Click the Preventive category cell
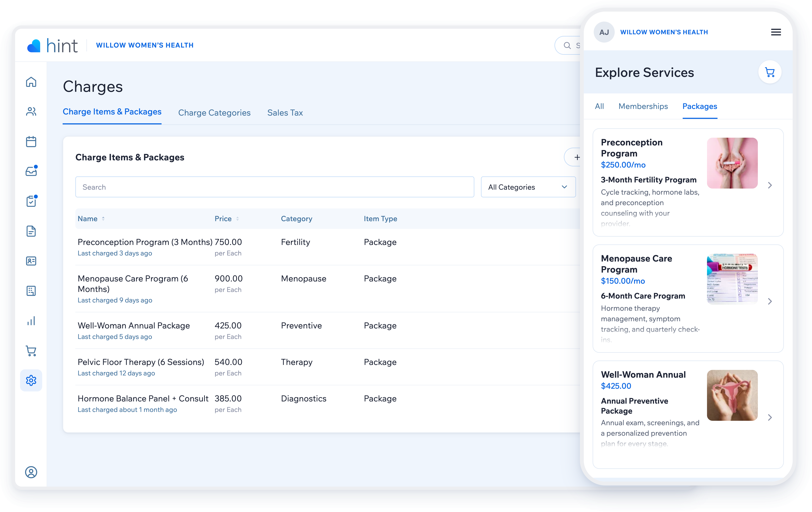812x512 pixels. tap(301, 325)
